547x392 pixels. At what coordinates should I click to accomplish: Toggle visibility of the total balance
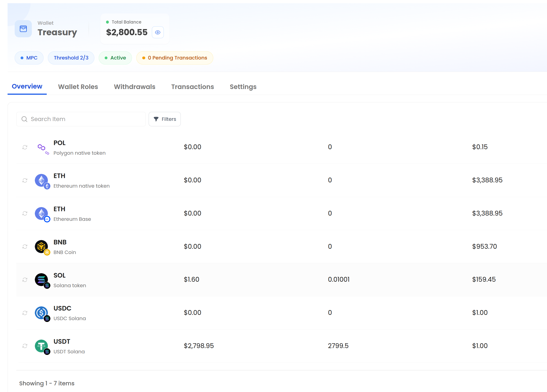click(x=158, y=32)
